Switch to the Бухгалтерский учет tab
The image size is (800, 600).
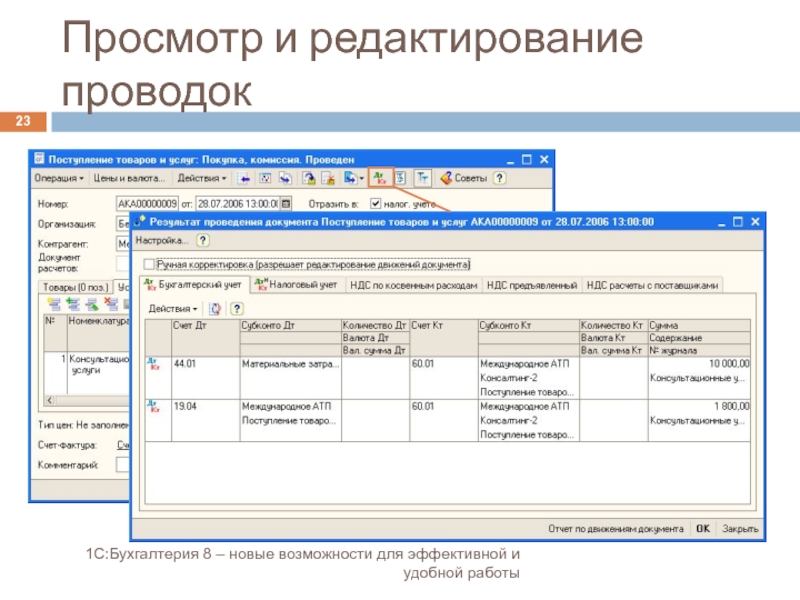(194, 284)
